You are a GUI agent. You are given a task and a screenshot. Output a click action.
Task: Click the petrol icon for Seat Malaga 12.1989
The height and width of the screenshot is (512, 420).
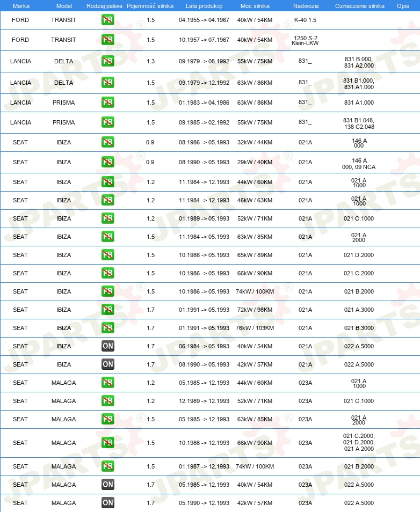coord(107,401)
